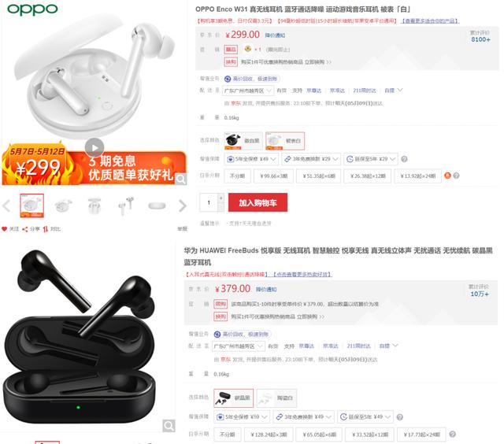Click help icon beside Huawei installment options

pos(452,434)
